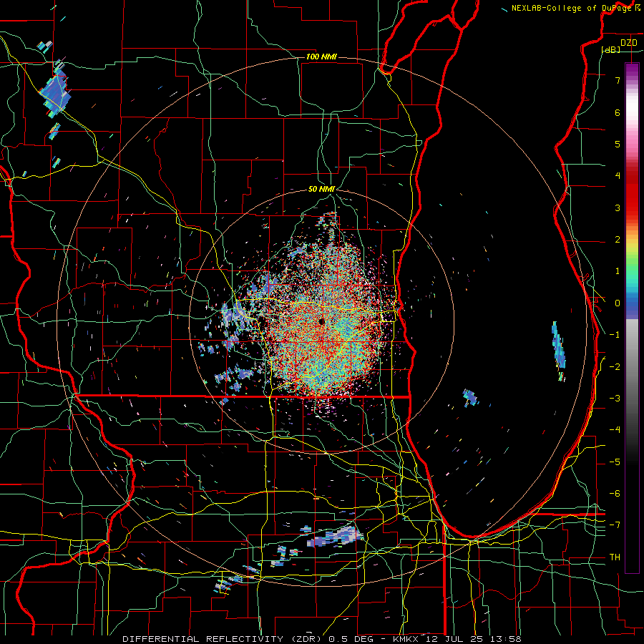Click the -4 value on the ZDR scale

(x=615, y=430)
